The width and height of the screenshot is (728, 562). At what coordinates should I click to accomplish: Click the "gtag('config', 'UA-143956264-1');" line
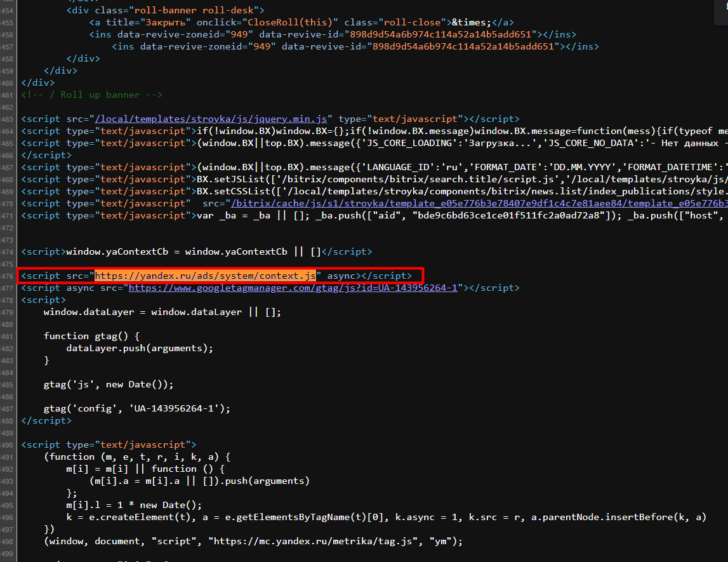(137, 409)
